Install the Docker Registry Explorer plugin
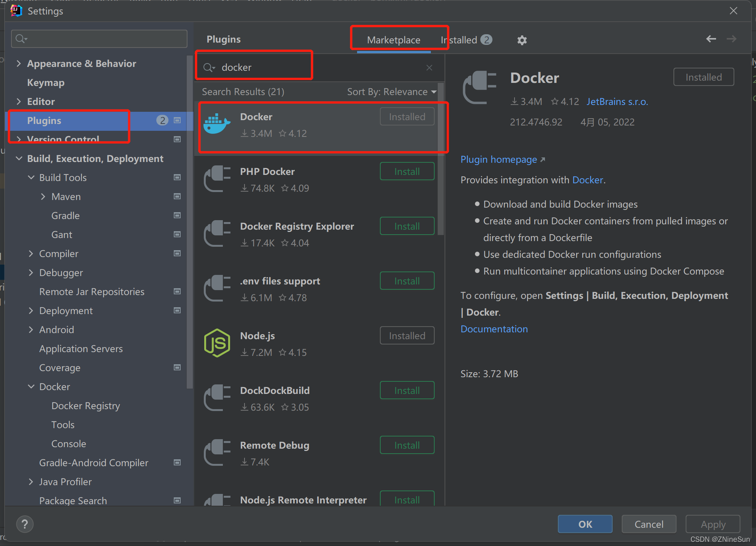This screenshot has width=756, height=546. coord(407,226)
